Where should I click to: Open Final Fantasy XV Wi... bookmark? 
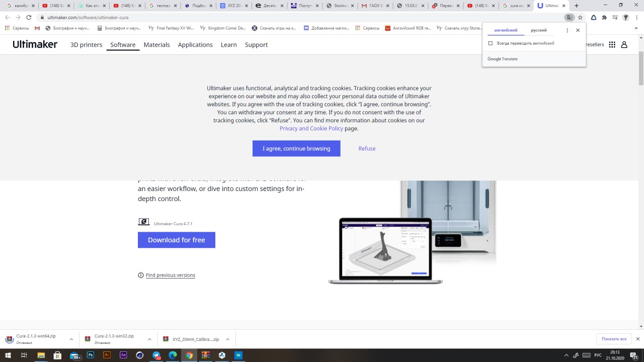coord(171,28)
